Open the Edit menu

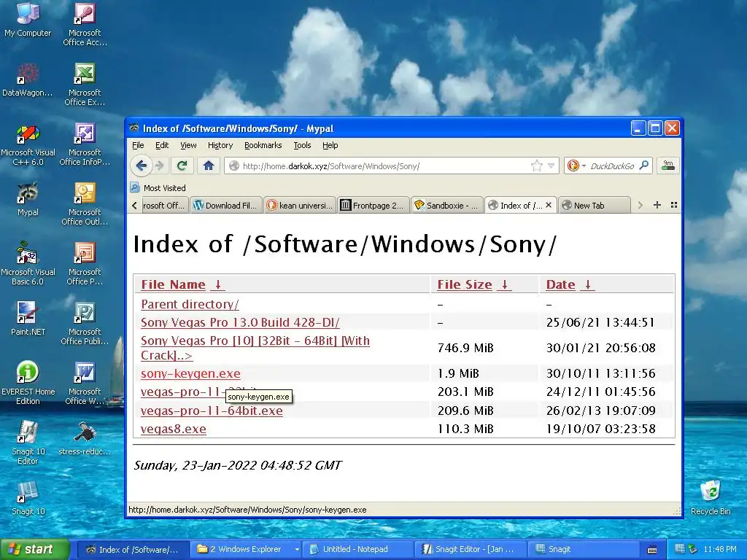coord(162,145)
